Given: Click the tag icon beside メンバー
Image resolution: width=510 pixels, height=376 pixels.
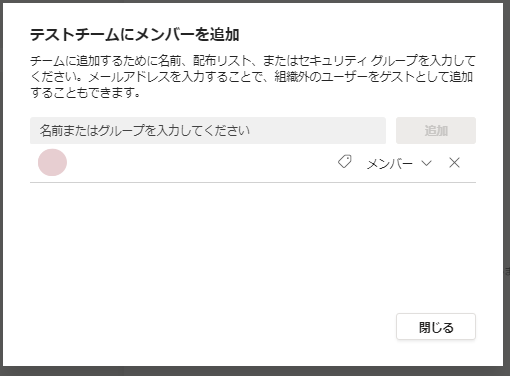Looking at the screenshot, I should click(x=345, y=162).
